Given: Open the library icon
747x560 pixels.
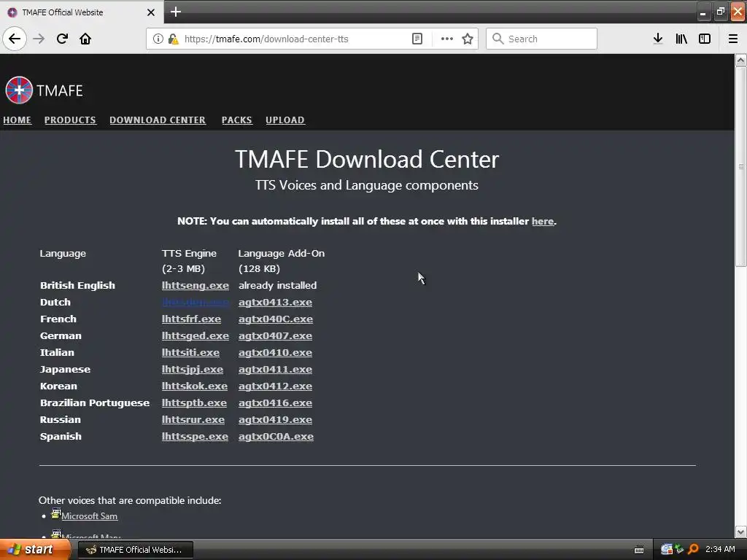Looking at the screenshot, I should click(x=681, y=39).
